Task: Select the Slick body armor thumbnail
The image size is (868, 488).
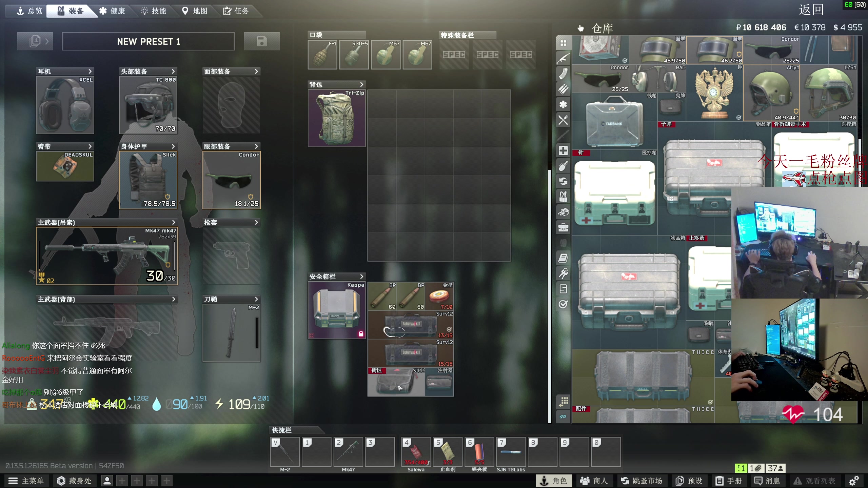Action: click(x=148, y=180)
